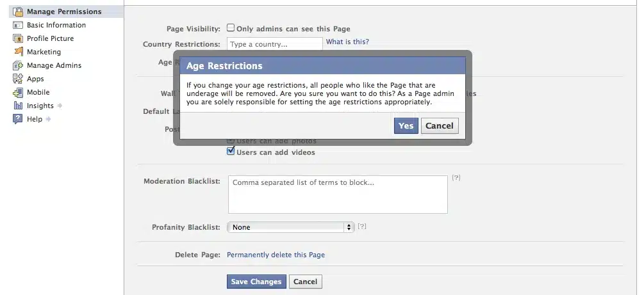Viewport: 644px width, 295px height.
Task: Click the Profile Picture icon
Action: coord(18,38)
